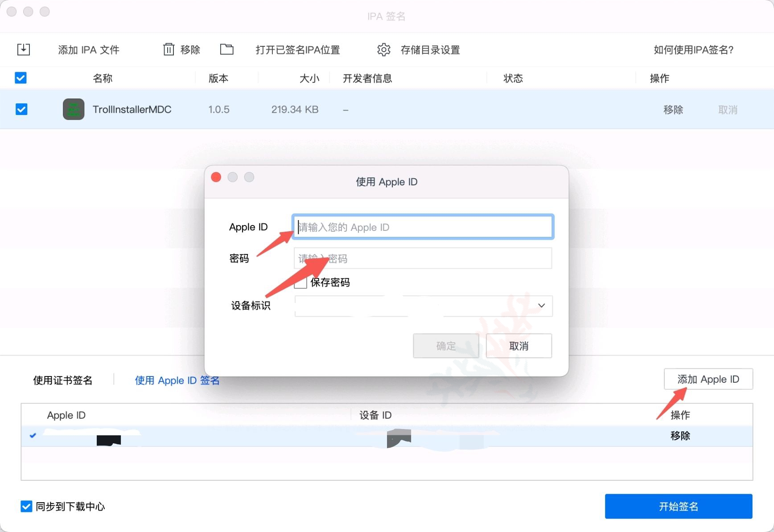Click 移除 in the Apple ID list row
The width and height of the screenshot is (774, 532).
[x=680, y=436]
